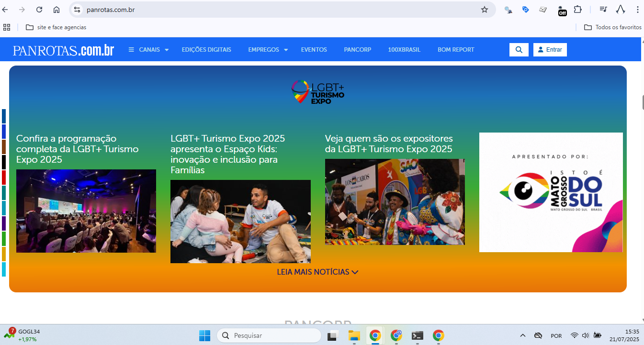Open the EMPREGOS menu item

[263, 50]
